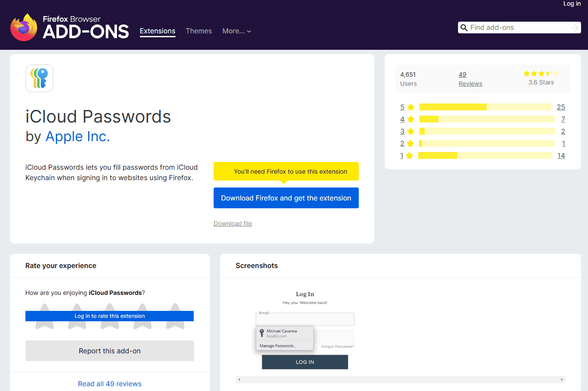Viewport: 588px width, 391px height.
Task: Click Report this add-on button
Action: 110,351
